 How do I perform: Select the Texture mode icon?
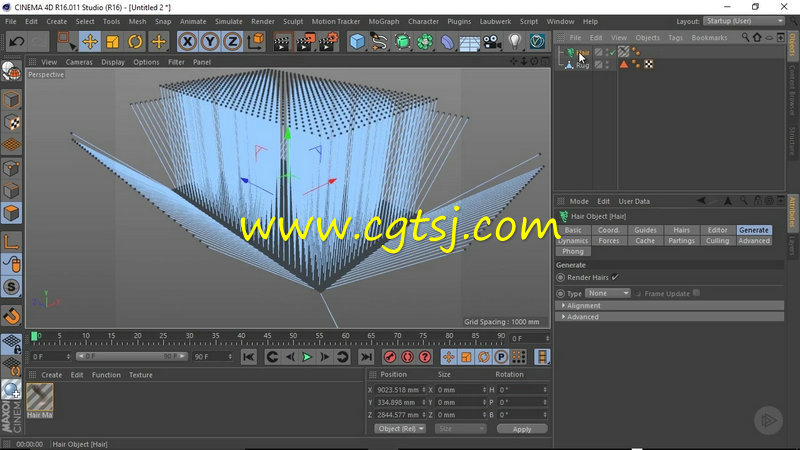coord(11,122)
